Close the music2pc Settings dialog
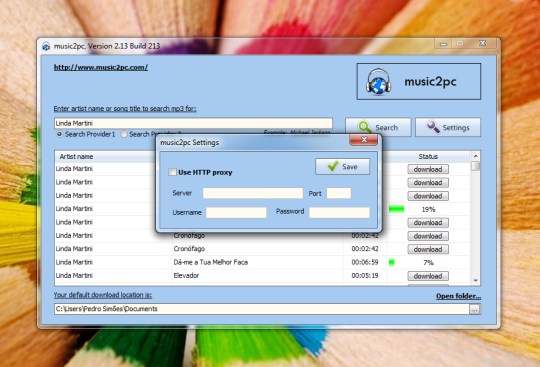The width and height of the screenshot is (540, 367). 363,139
